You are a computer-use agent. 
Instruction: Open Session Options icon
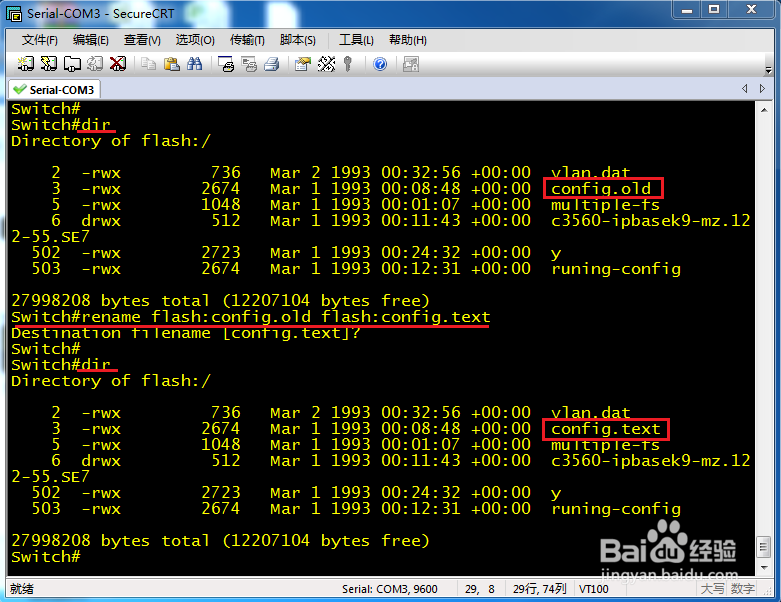pos(303,64)
